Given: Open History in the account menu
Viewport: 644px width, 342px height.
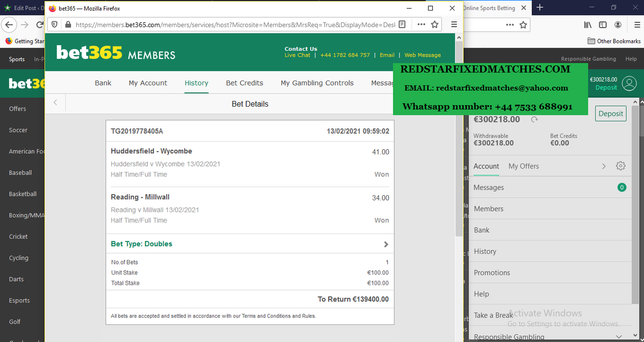Looking at the screenshot, I should [550, 251].
